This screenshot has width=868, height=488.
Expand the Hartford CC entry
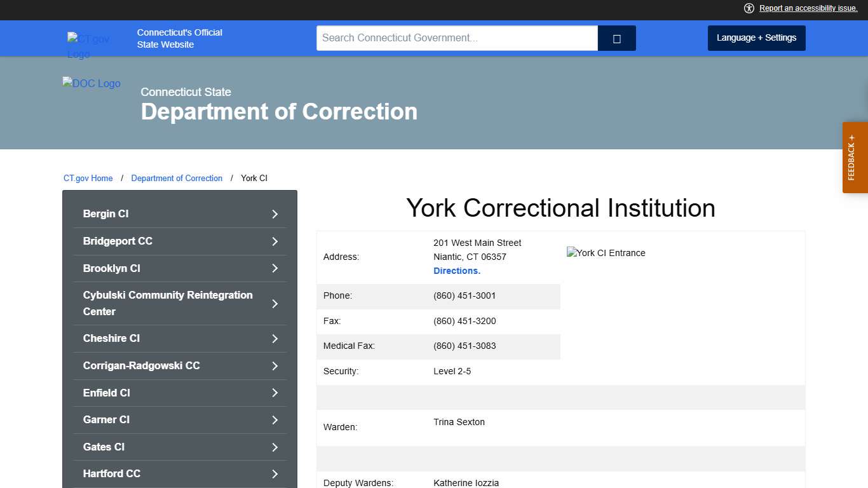tap(179, 473)
